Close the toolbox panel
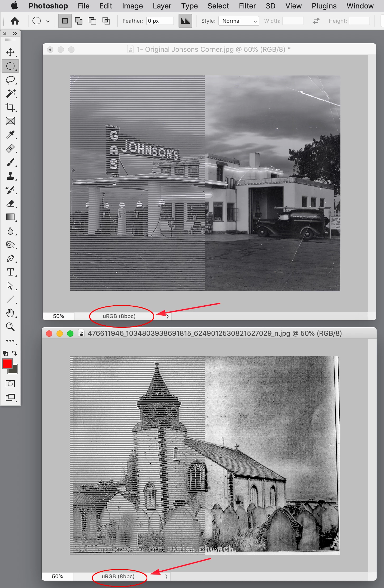The image size is (384, 588). tap(5, 34)
